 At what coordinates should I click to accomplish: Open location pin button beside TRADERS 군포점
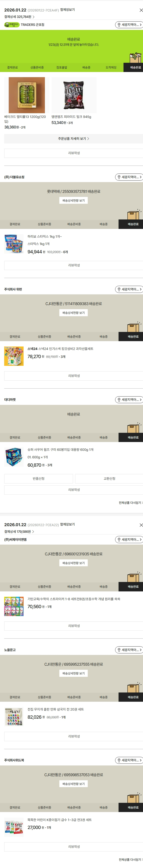point(129,25)
